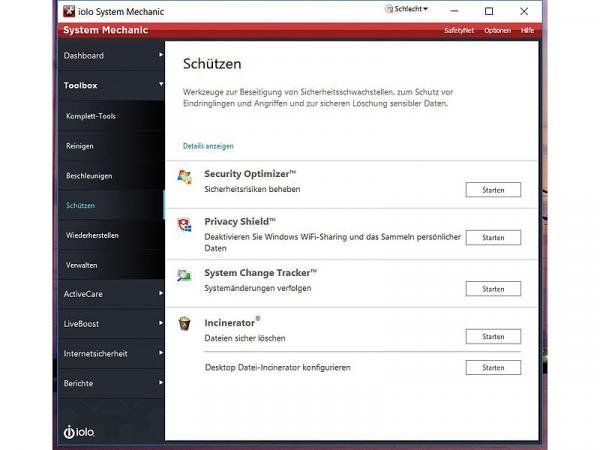Open Hilfe in the header bar
Screen dimensions: 600x450
tap(527, 31)
